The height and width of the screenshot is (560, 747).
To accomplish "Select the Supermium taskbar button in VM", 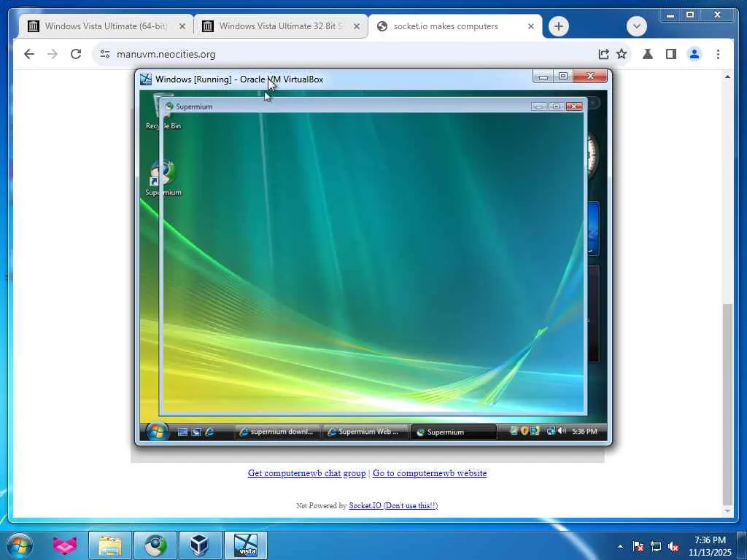I will (453, 432).
